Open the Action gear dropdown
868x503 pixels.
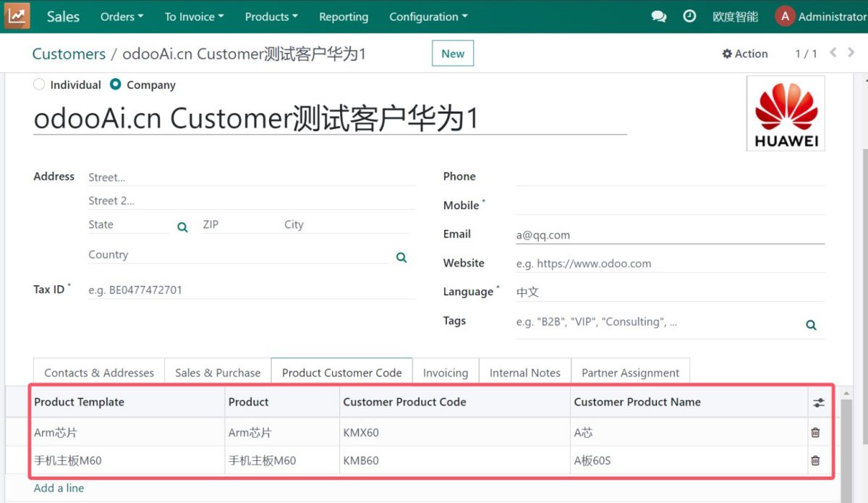coord(745,54)
